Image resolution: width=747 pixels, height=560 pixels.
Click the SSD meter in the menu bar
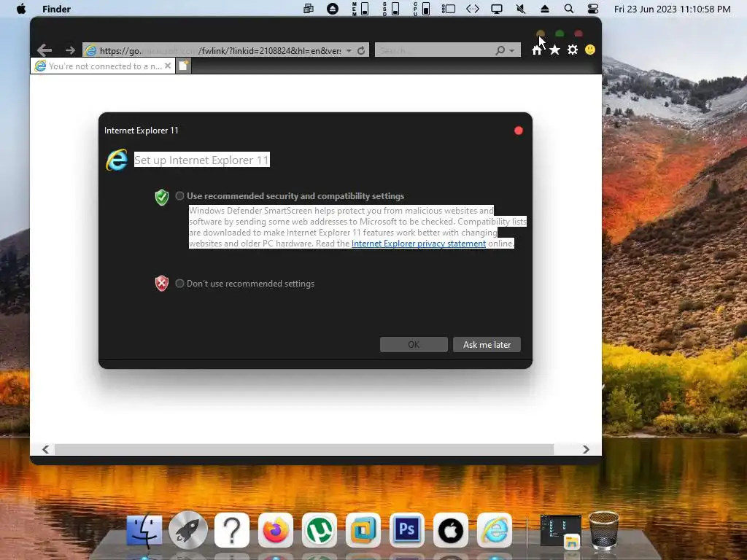[391, 9]
